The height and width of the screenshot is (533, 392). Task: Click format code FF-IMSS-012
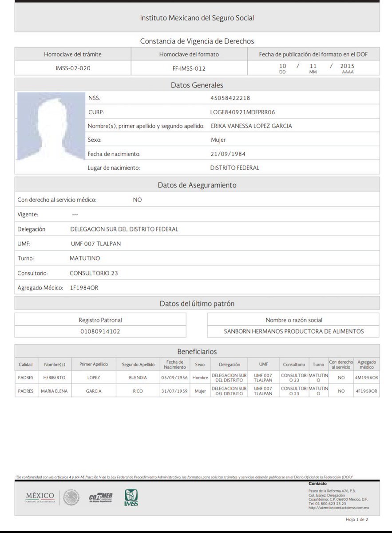coord(189,68)
